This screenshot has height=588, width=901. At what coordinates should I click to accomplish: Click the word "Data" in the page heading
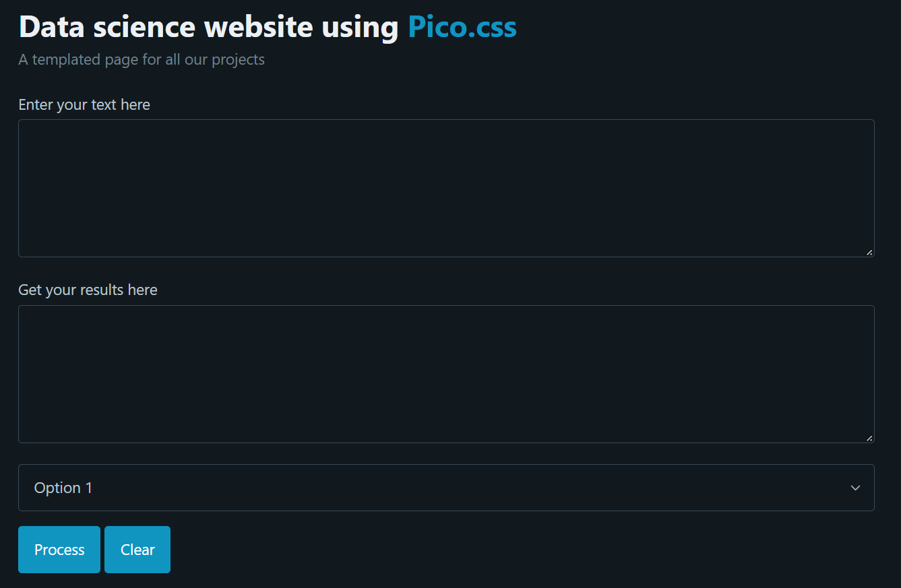tap(51, 28)
